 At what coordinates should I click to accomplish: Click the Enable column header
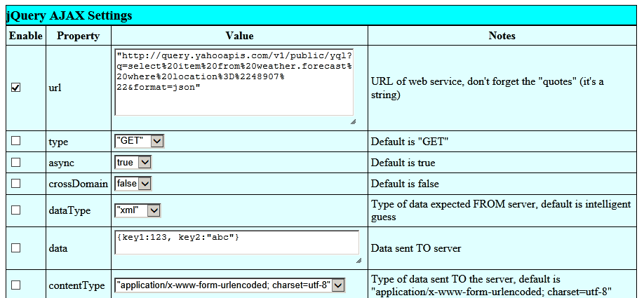click(26, 36)
